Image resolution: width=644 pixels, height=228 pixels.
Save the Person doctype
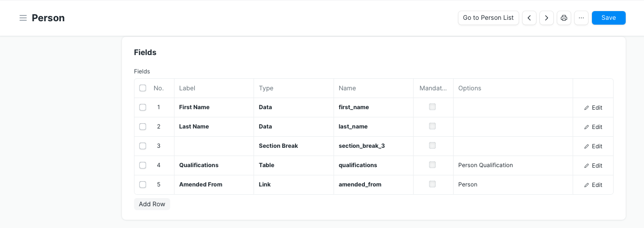click(608, 18)
